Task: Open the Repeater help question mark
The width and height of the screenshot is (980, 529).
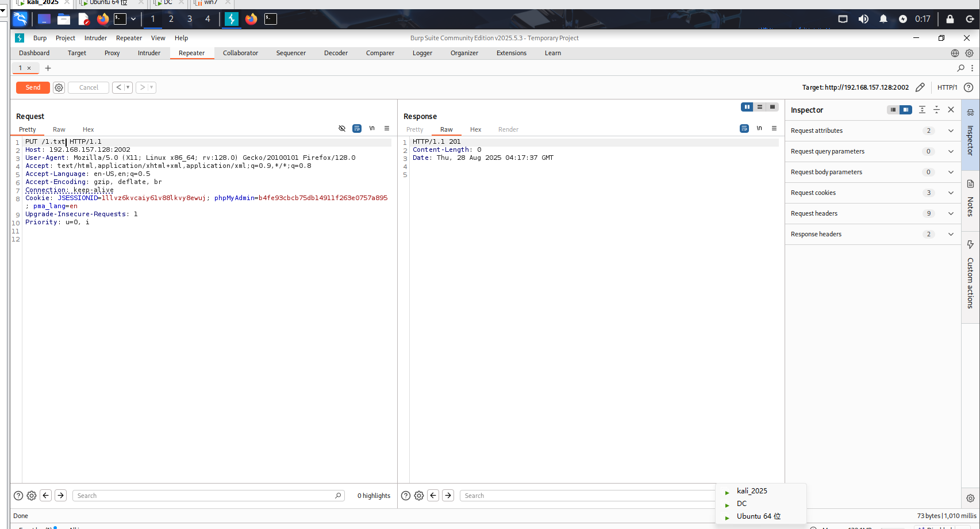Action: click(x=969, y=87)
